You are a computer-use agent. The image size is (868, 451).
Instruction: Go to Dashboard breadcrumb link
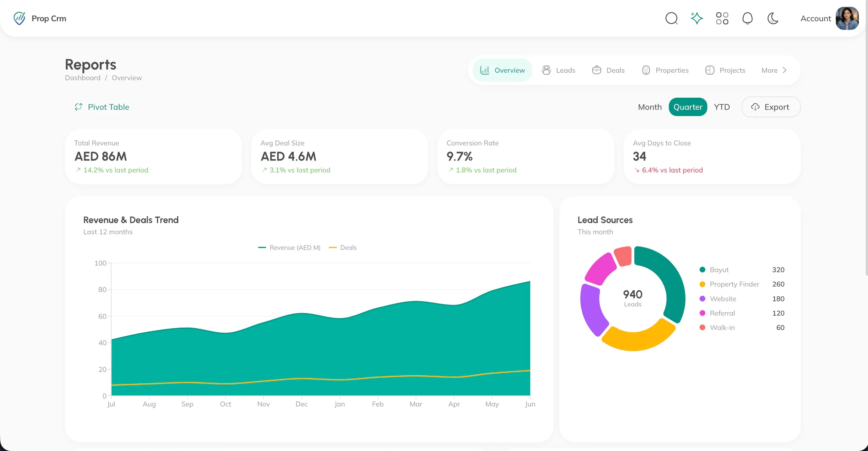(x=82, y=78)
